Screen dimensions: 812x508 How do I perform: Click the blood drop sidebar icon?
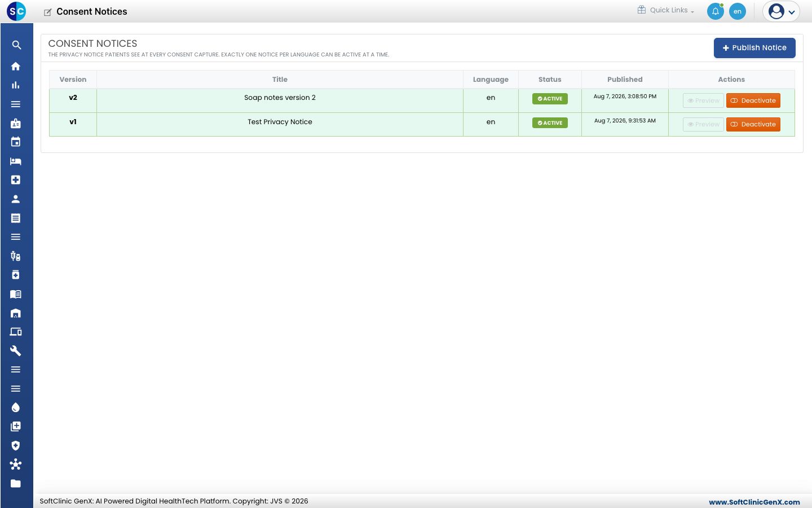(16, 408)
